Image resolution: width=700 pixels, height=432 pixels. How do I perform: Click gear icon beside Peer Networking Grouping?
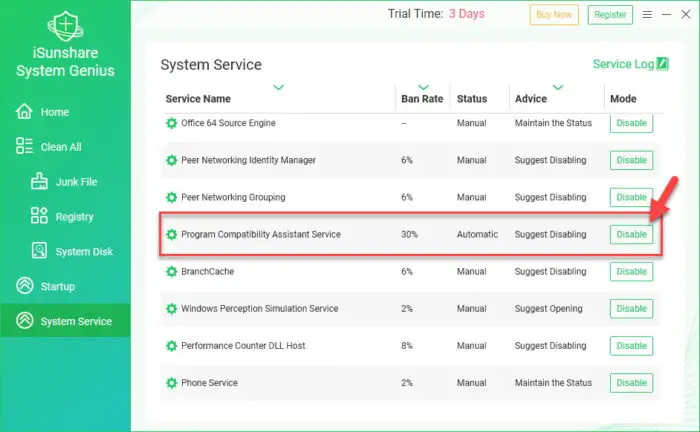tap(171, 197)
